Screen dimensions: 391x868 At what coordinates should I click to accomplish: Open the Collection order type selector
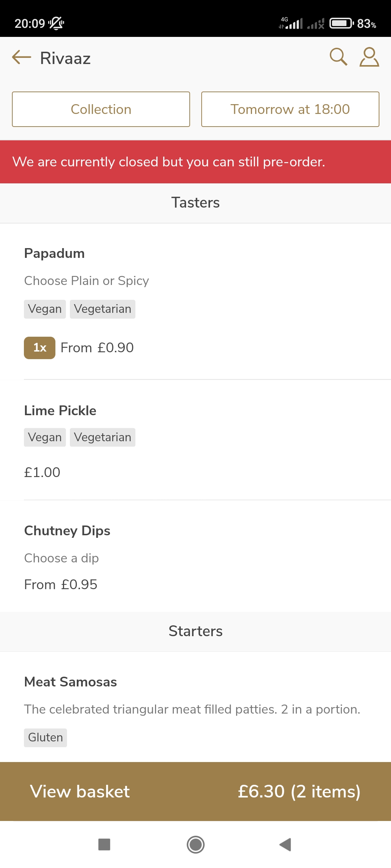[101, 109]
